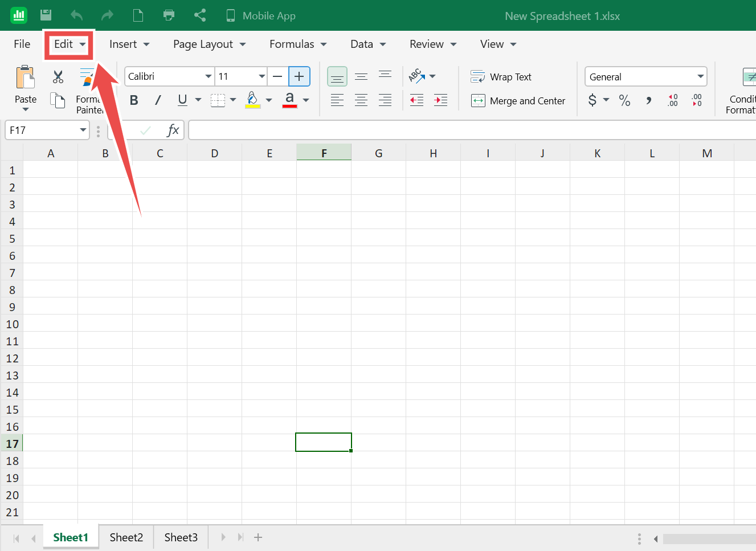This screenshot has width=756, height=551.
Task: Open the Page Layout menu
Action: [210, 44]
